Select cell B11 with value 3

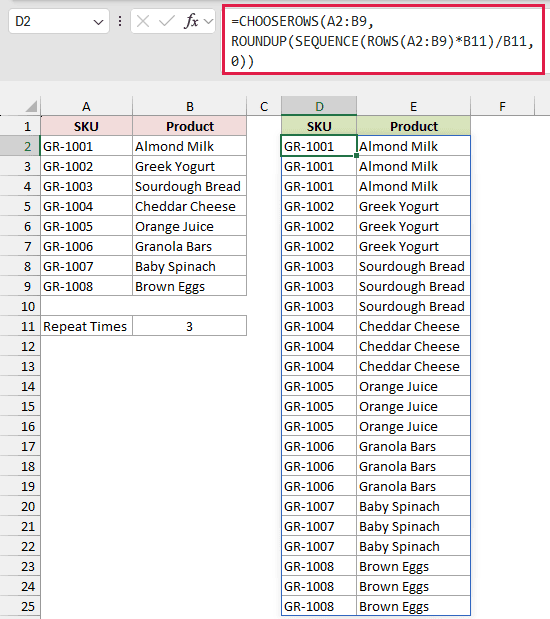(190, 326)
